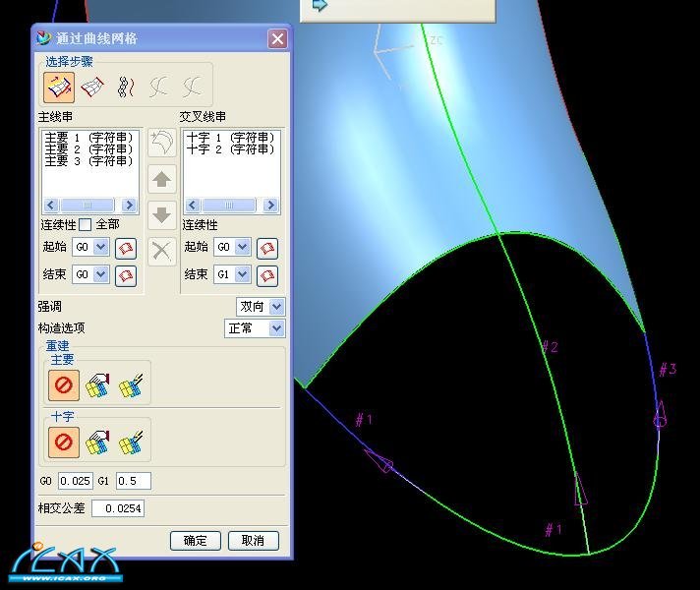
Task: Enable the 全部 continuity checkbox
Action: coord(86,225)
